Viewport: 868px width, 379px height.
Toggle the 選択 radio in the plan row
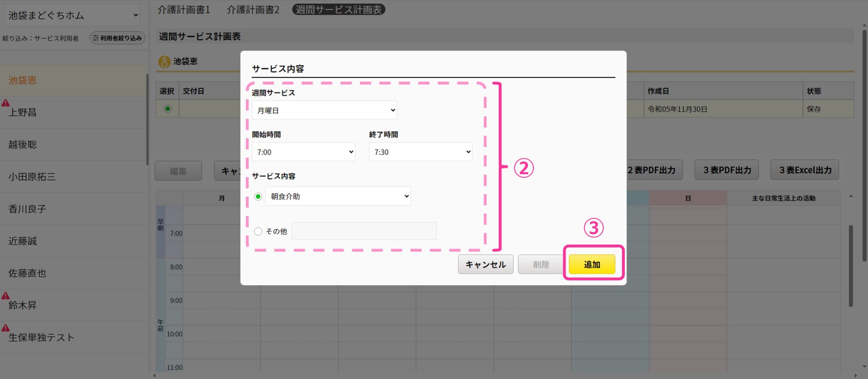click(x=168, y=109)
